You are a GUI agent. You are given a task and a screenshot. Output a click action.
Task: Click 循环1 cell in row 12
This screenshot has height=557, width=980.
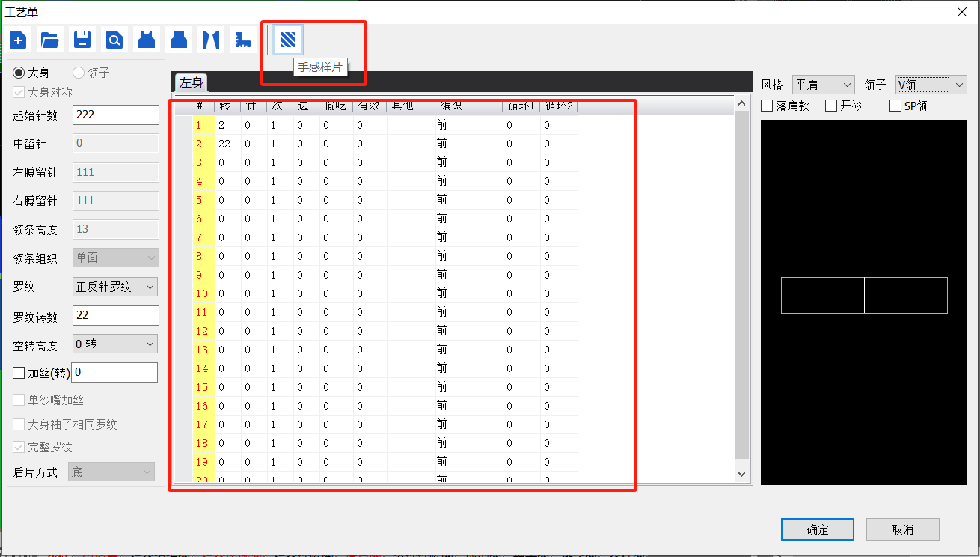coord(521,331)
